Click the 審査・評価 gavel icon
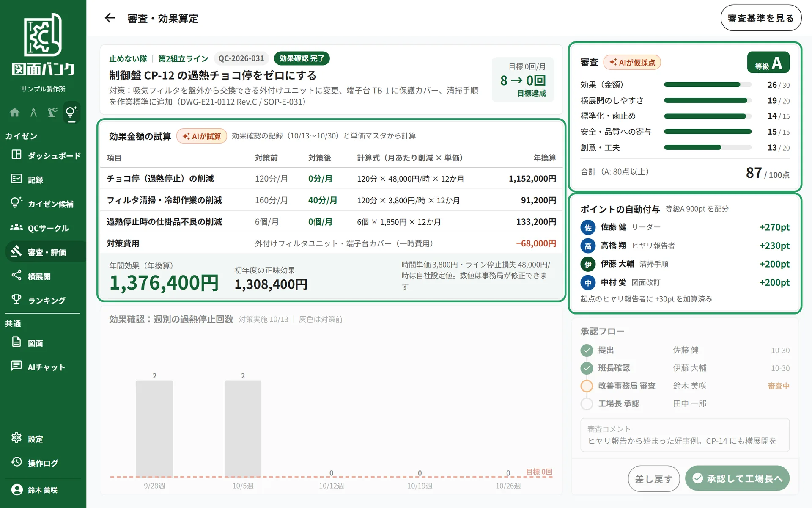The height and width of the screenshot is (508, 812). (x=16, y=251)
